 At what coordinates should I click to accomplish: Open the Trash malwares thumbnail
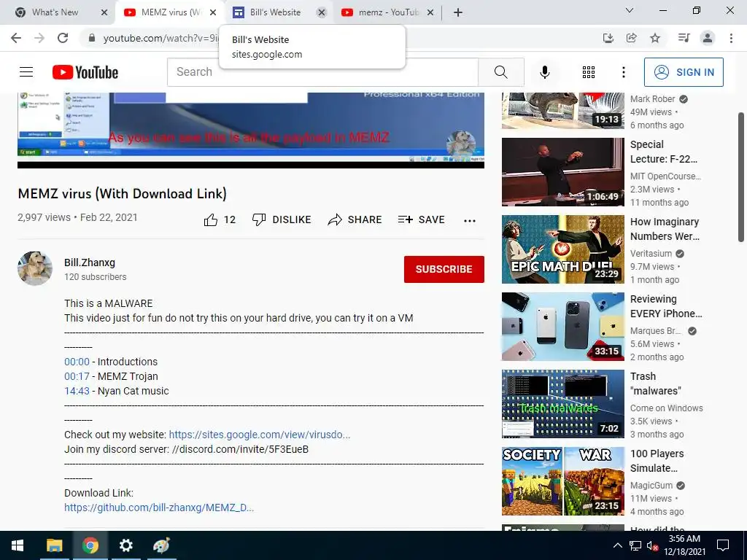pos(562,404)
